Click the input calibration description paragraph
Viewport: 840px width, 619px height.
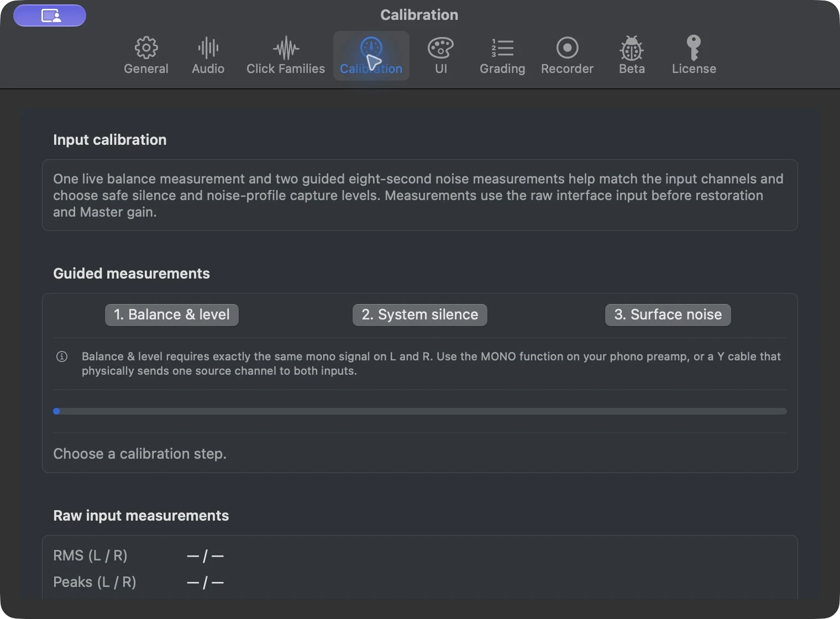point(419,195)
